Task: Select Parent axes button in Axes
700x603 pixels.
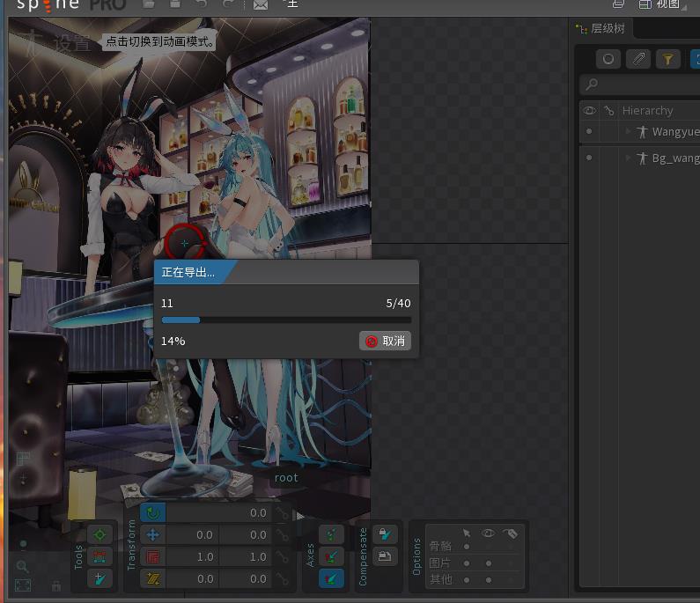Action: coord(331,556)
